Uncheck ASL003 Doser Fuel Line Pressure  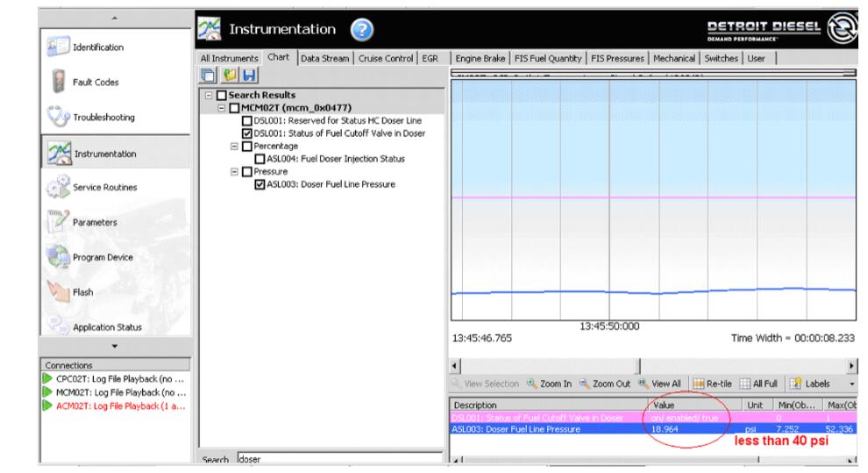click(260, 184)
